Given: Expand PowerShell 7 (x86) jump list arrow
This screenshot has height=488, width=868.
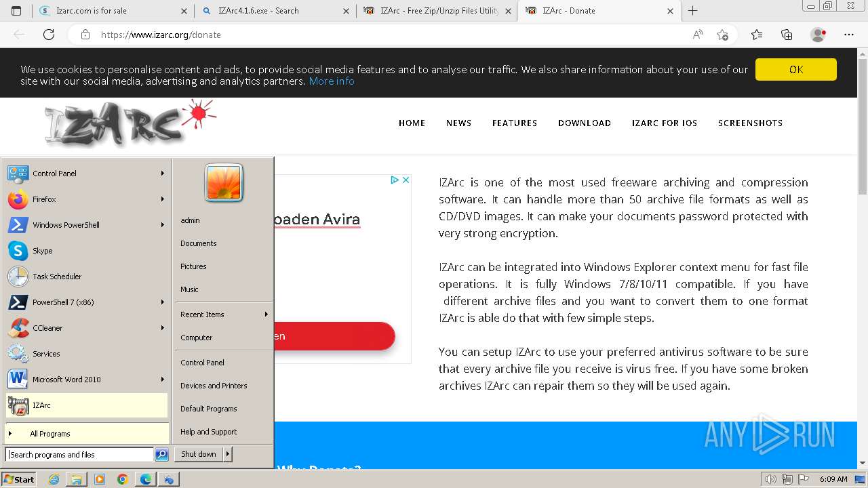Looking at the screenshot, I should pos(163,302).
